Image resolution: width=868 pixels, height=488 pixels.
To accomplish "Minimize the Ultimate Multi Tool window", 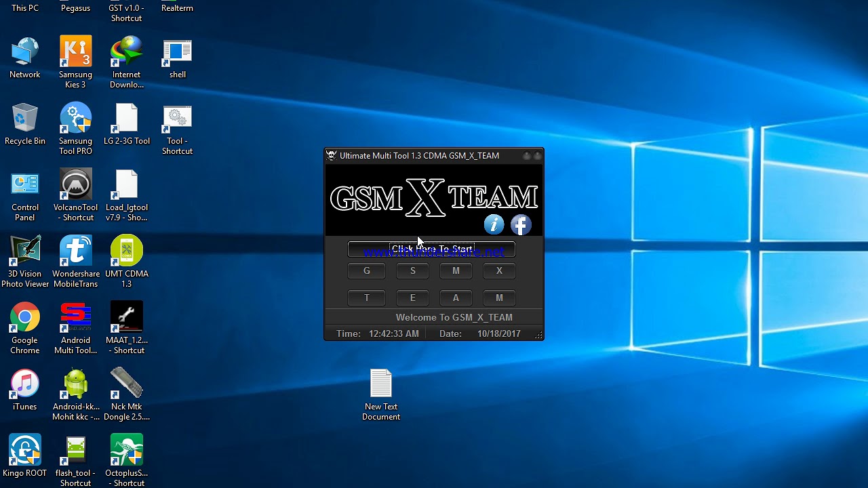I will pyautogui.click(x=526, y=156).
